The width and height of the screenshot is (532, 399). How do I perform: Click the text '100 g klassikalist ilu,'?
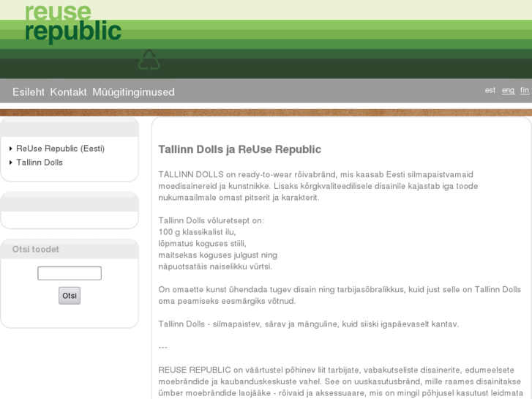pos(197,232)
